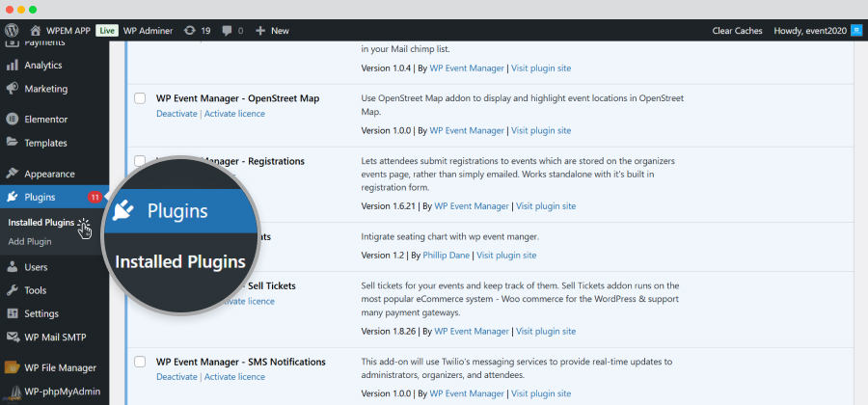Click the Settings sliders icon
This screenshot has width=868, height=405.
[x=13, y=313]
